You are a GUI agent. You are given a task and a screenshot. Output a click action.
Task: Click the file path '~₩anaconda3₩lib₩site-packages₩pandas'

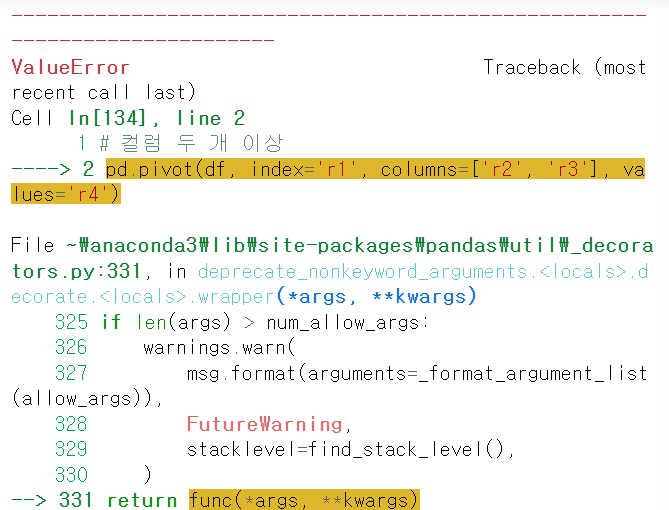282,245
